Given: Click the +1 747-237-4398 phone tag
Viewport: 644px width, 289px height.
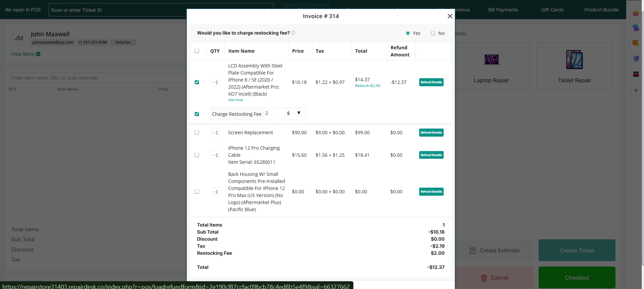Looking at the screenshot, I should coord(92,42).
